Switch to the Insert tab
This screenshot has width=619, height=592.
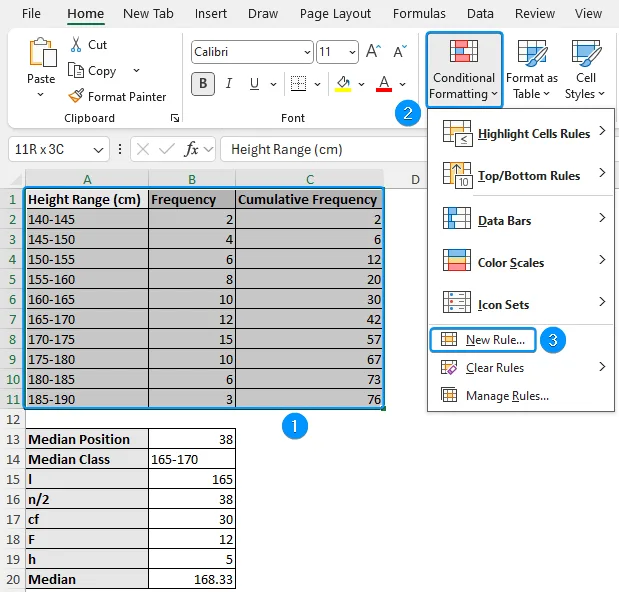click(x=211, y=14)
